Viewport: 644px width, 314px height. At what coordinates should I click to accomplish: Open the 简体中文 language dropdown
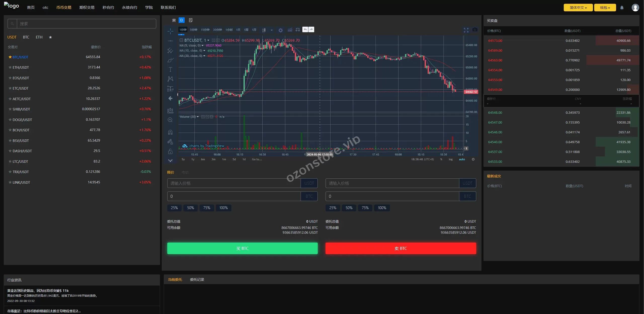(x=578, y=8)
